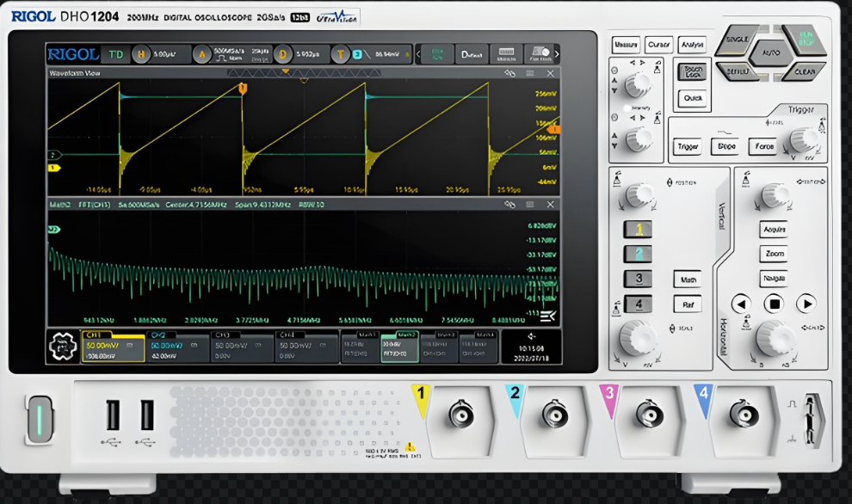Click the channel 3 BNC input connector
The height and width of the screenshot is (504, 852).
point(649,415)
